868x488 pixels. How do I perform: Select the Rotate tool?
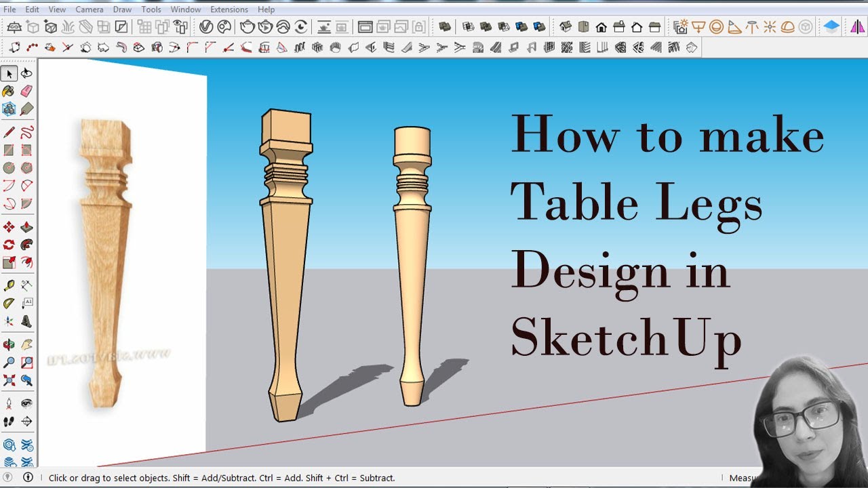click(x=9, y=245)
